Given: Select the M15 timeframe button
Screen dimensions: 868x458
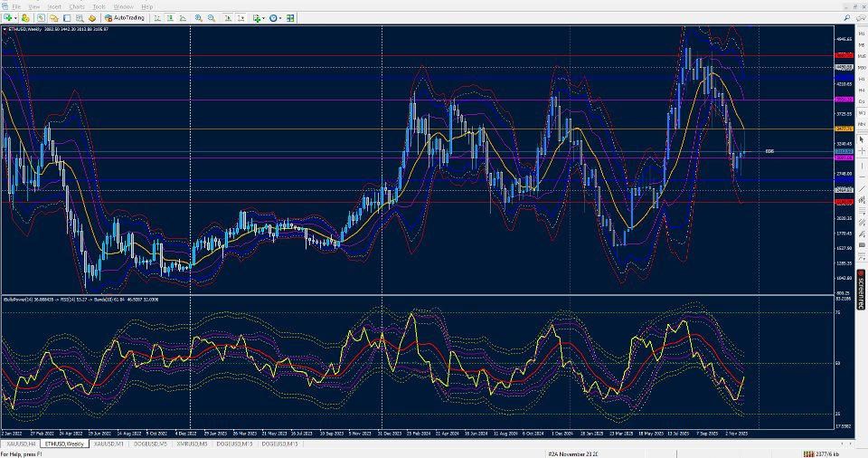Looking at the screenshot, I should click(x=862, y=56).
